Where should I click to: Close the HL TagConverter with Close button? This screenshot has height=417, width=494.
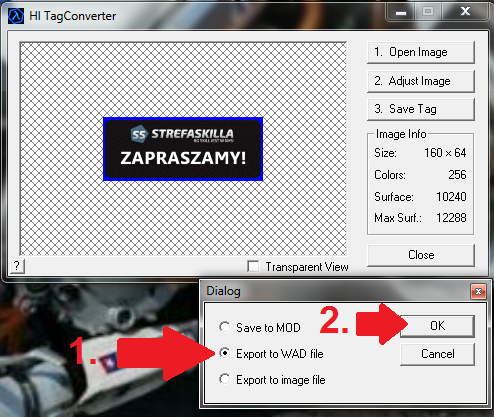click(421, 255)
